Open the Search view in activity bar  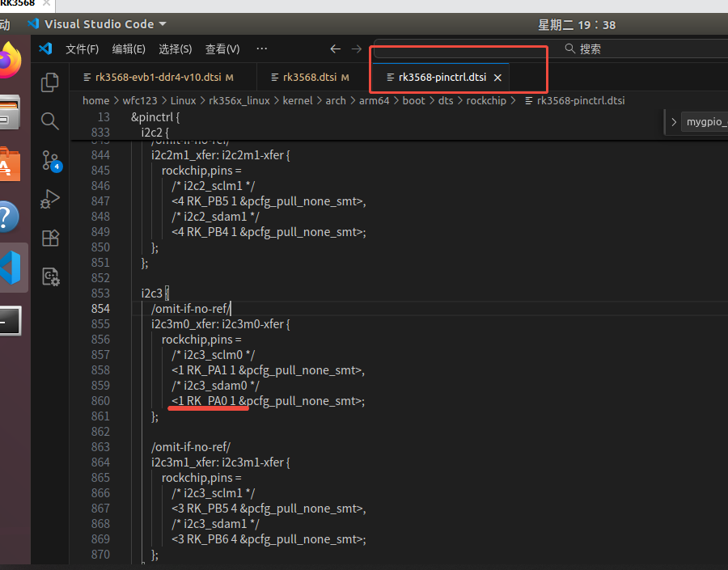[49, 121]
